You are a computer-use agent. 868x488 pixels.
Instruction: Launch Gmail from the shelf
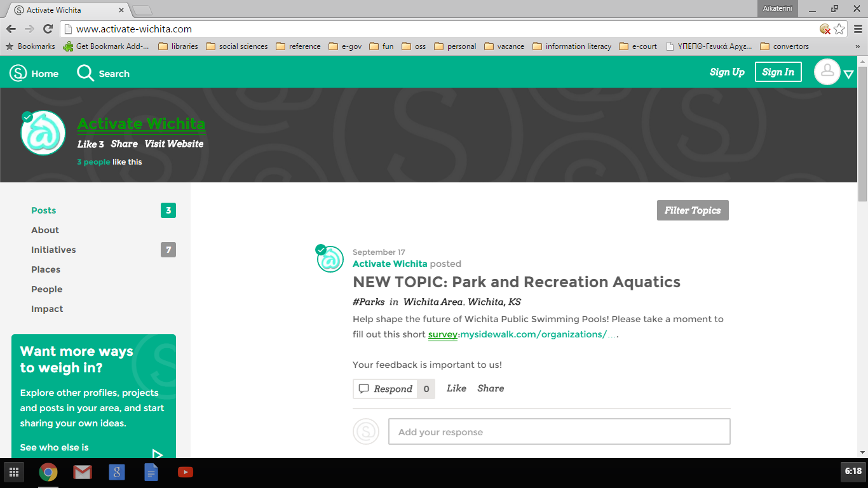82,472
